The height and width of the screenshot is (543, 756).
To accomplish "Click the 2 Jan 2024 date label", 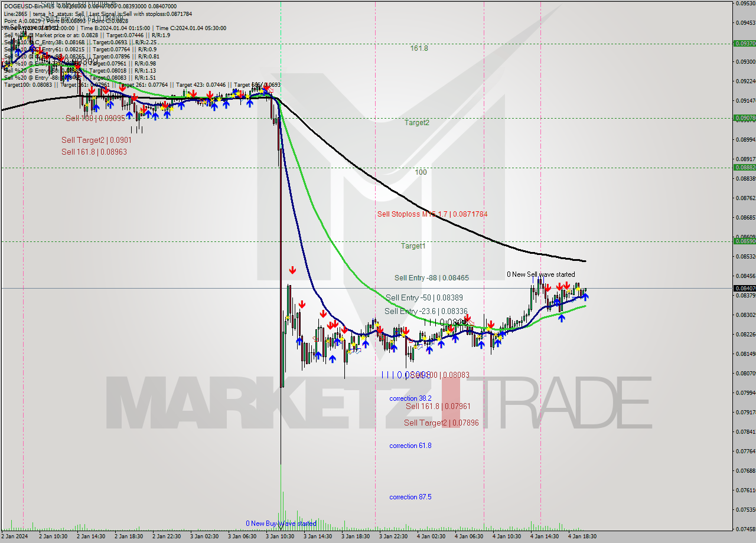I will (15, 537).
